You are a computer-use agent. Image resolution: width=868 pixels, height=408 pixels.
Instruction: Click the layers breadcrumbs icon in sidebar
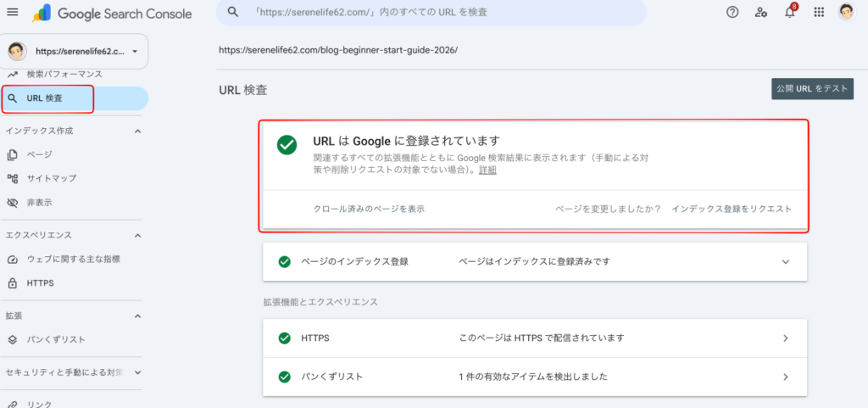coord(12,339)
